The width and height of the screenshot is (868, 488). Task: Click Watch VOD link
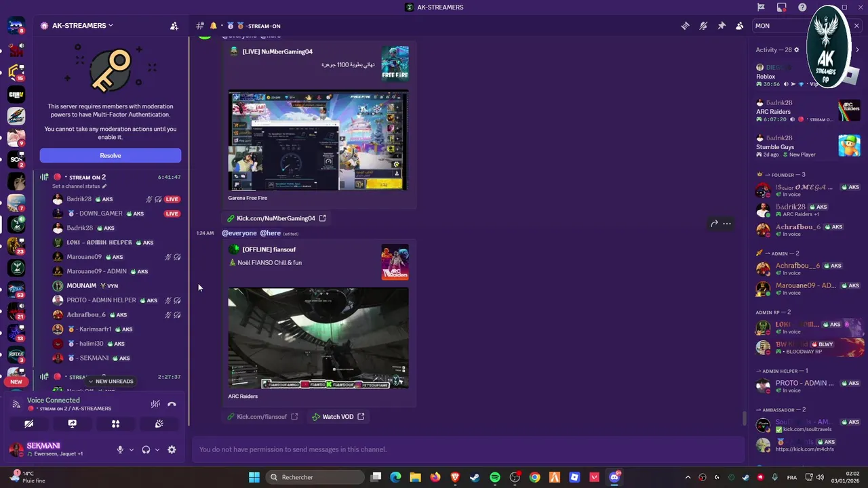pos(338,416)
